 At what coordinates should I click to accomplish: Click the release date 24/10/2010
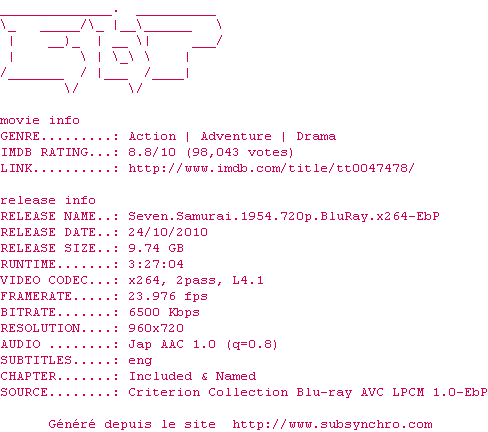pos(168,232)
